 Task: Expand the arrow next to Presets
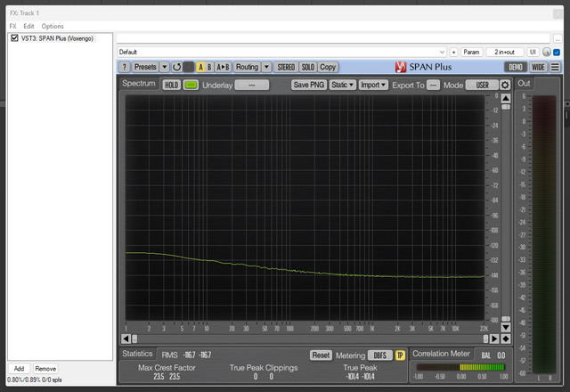coord(164,67)
